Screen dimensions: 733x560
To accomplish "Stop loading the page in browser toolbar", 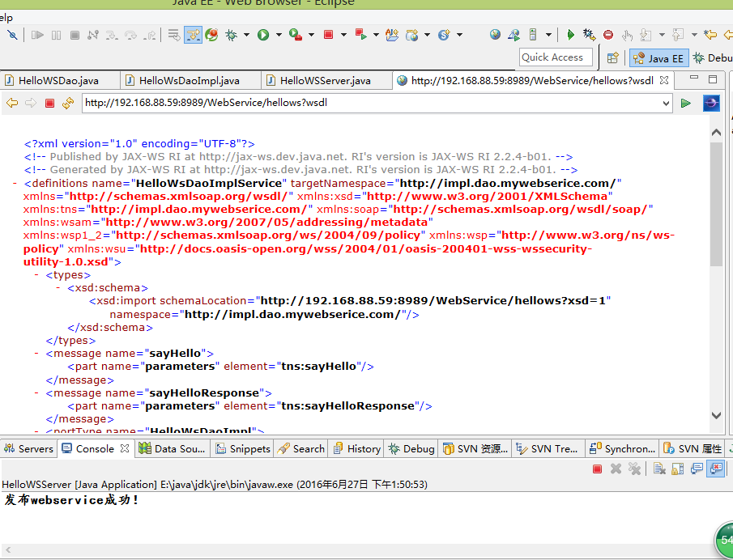I will click(49, 103).
